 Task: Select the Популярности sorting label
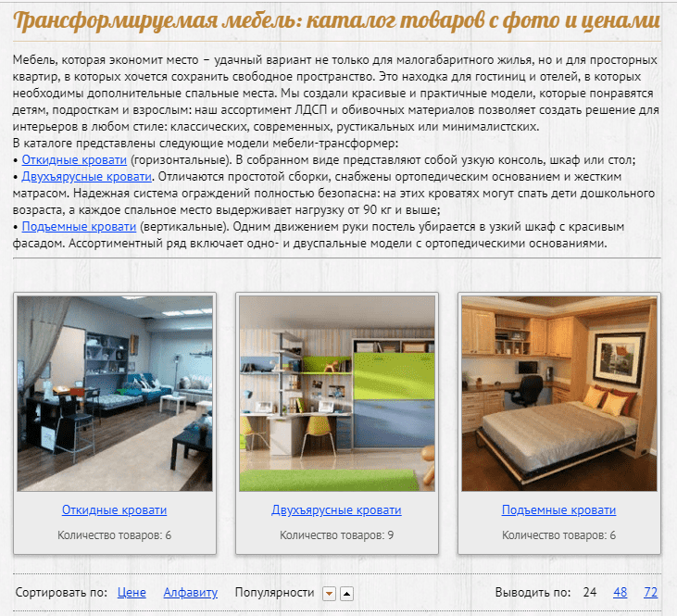click(274, 592)
